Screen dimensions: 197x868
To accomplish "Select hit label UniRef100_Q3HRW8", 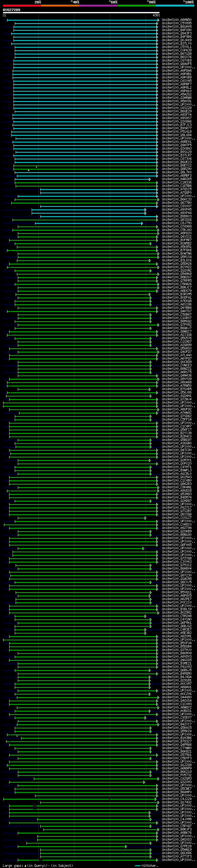I will click(x=177, y=98).
